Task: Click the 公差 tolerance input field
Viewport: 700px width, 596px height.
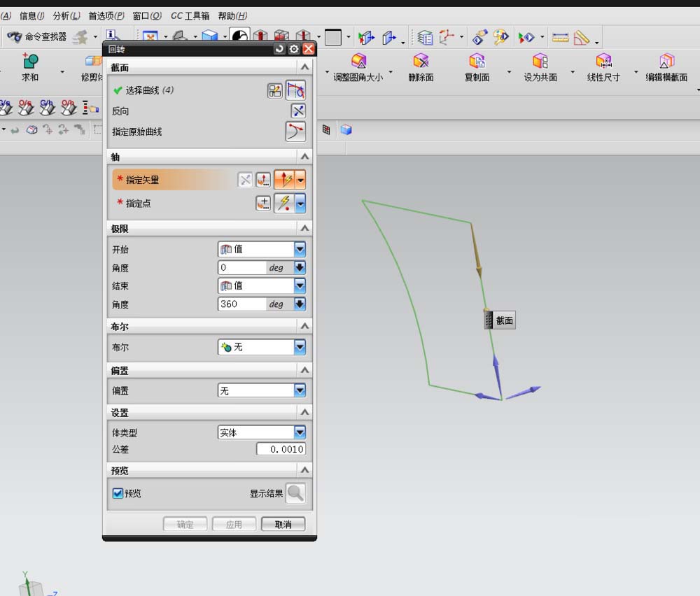Action: 280,449
